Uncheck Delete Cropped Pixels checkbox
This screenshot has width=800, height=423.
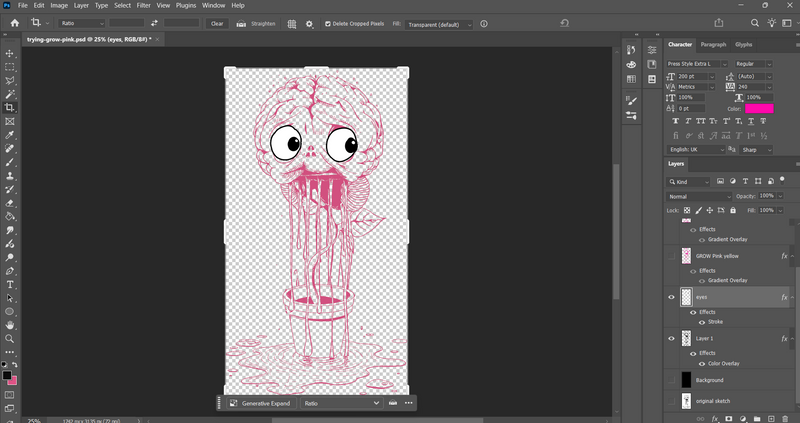point(328,24)
